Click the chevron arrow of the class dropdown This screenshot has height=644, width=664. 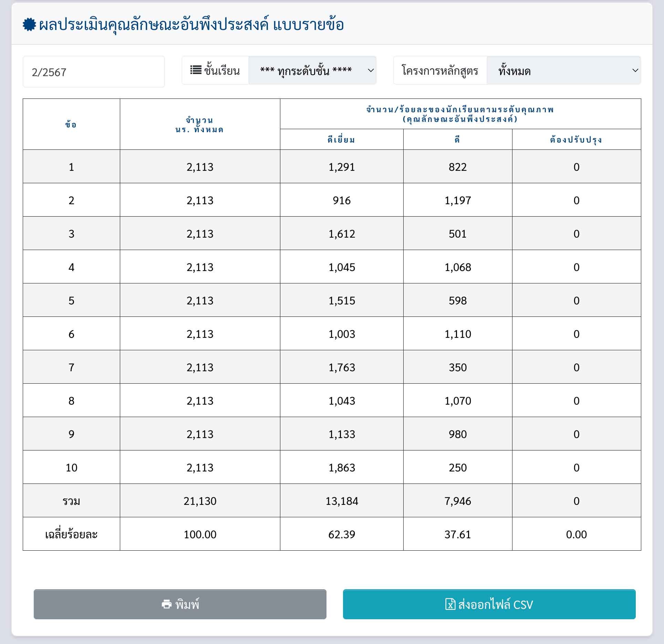tap(371, 71)
